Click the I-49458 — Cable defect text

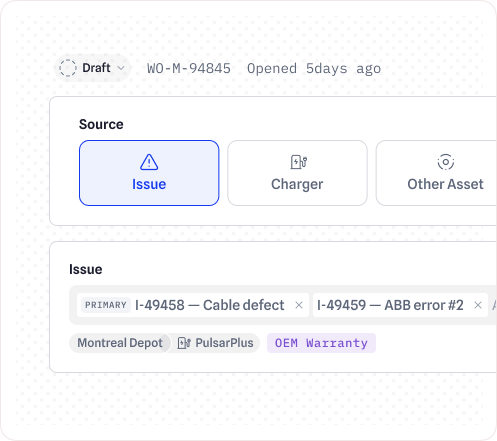tap(210, 305)
